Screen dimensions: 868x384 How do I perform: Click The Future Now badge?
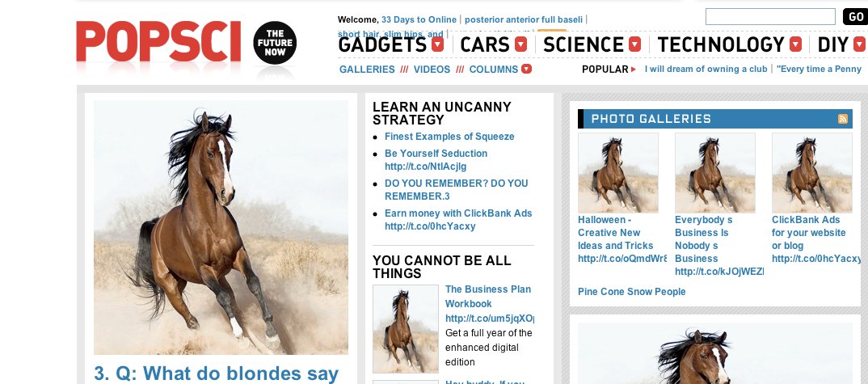click(275, 43)
